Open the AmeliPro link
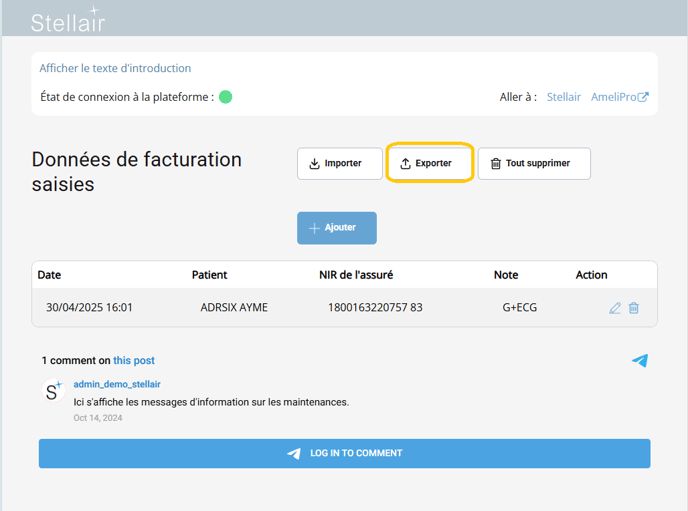Image resolution: width=688 pixels, height=511 pixels. click(614, 97)
